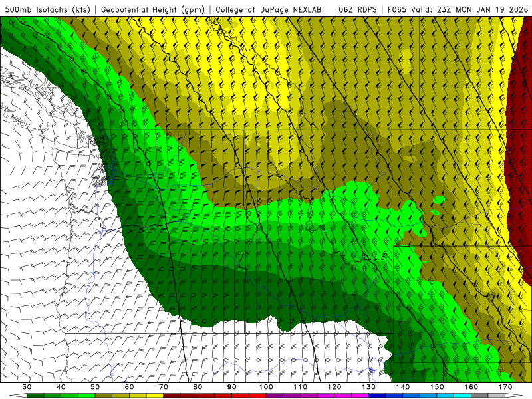Click the '30' label on the color scale
The height and width of the screenshot is (399, 532).
tap(27, 387)
